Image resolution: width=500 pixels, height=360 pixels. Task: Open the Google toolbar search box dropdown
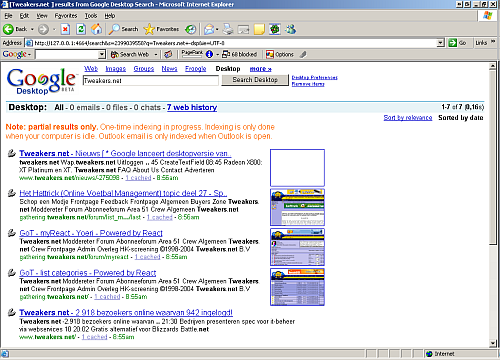click(x=102, y=54)
